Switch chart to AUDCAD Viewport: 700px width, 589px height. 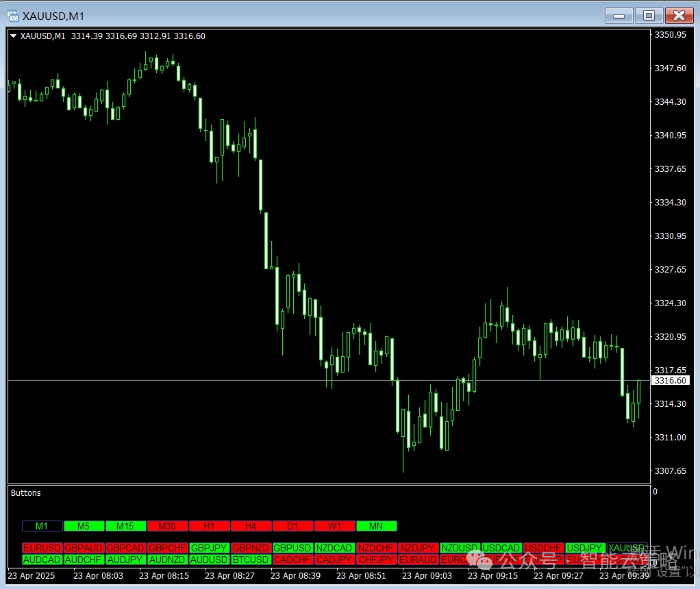42,560
